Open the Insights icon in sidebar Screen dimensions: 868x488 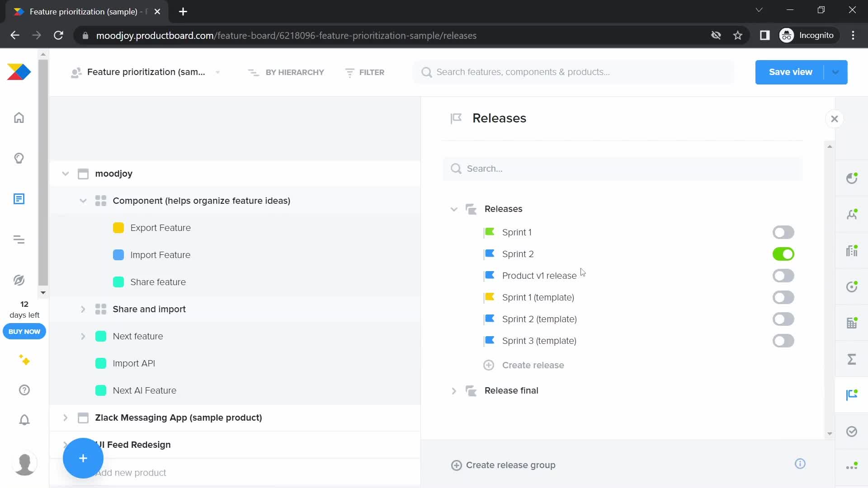pos(19,158)
